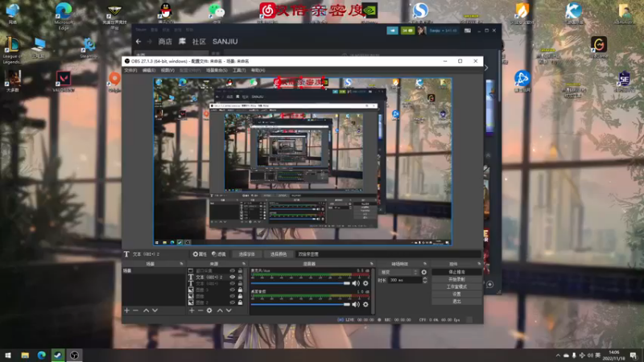
Task: Open filters (滤镜) for the selected text source
Action: [218, 254]
